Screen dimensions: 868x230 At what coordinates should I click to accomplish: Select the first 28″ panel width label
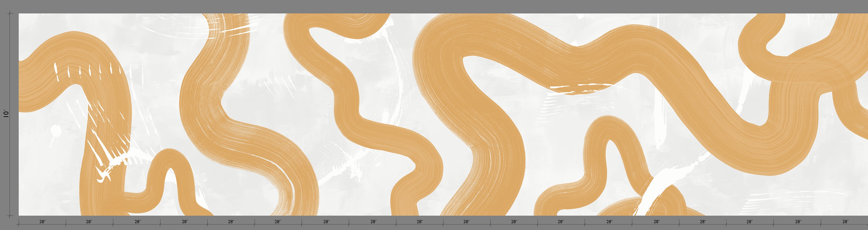[42, 221]
